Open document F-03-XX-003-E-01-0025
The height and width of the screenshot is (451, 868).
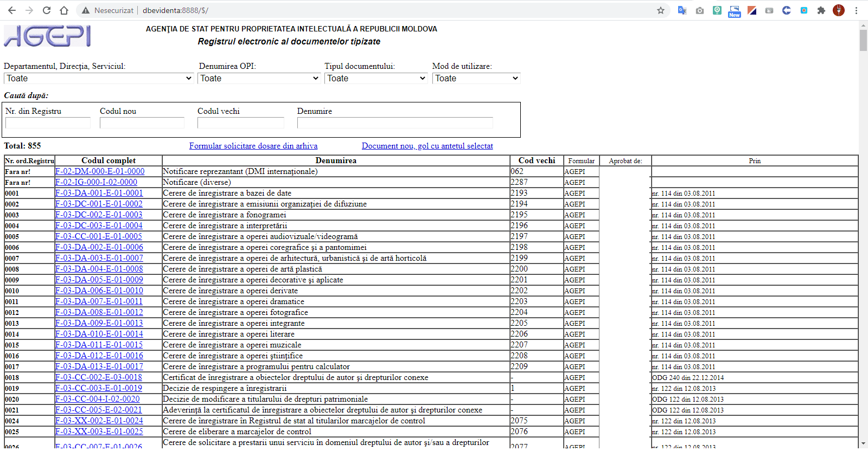coord(99,431)
